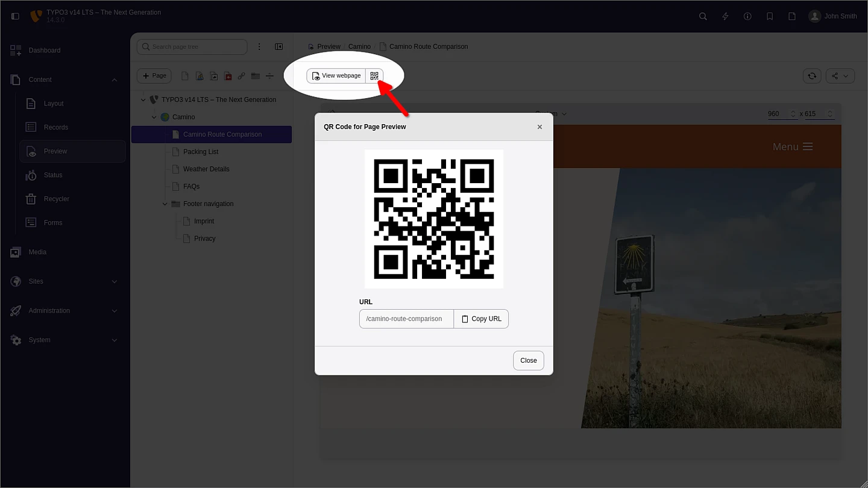Collapse the Footer navigation folder
868x488 pixels.
pos(165,204)
